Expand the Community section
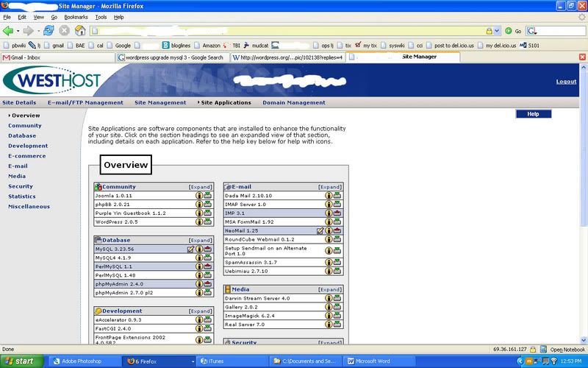 201,187
